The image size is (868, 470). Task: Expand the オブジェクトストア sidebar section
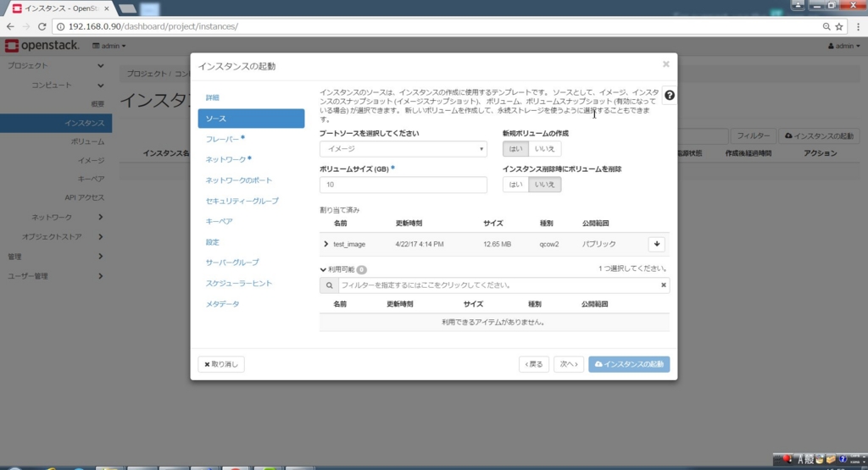(x=62, y=236)
